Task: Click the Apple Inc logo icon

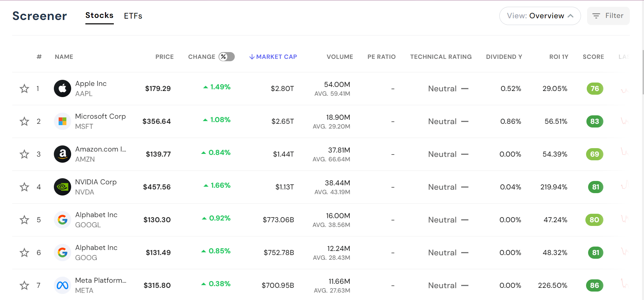Action: [62, 89]
